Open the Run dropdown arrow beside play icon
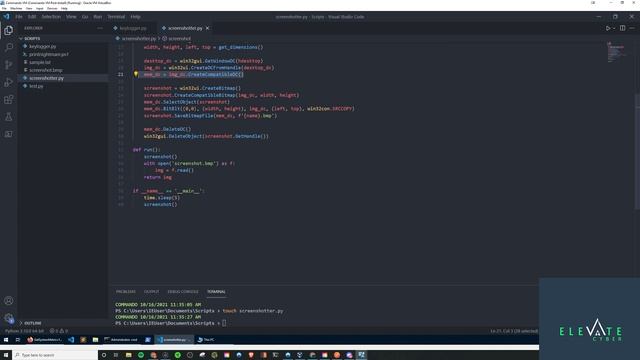 (x=614, y=28)
